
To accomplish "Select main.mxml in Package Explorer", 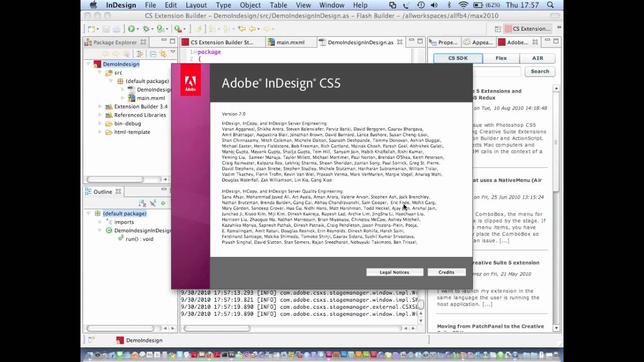I will pos(150,98).
